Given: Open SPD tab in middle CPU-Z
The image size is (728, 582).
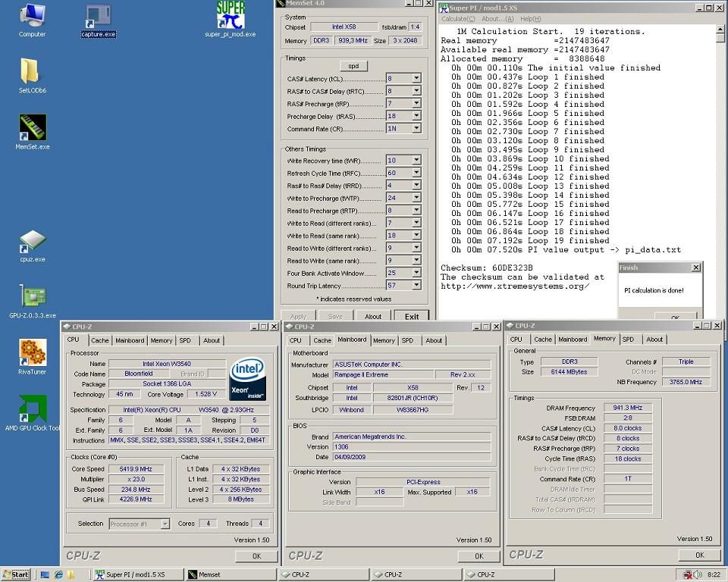Looking at the screenshot, I should point(407,340).
